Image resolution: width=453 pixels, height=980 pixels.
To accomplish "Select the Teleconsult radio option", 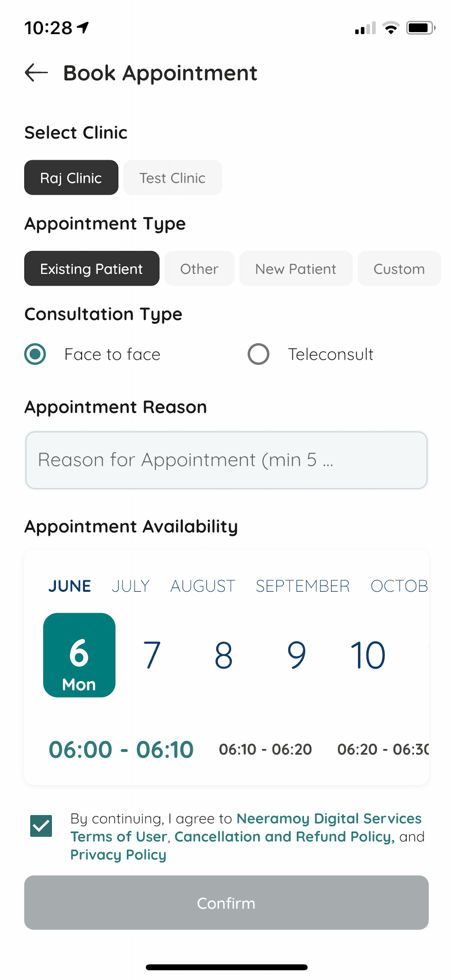I will (259, 354).
